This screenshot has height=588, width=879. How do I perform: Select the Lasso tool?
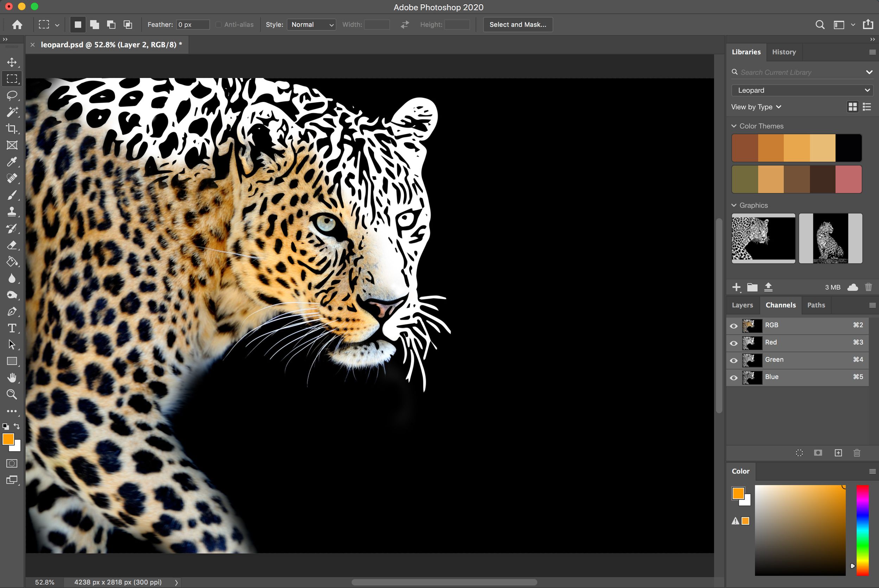[12, 96]
